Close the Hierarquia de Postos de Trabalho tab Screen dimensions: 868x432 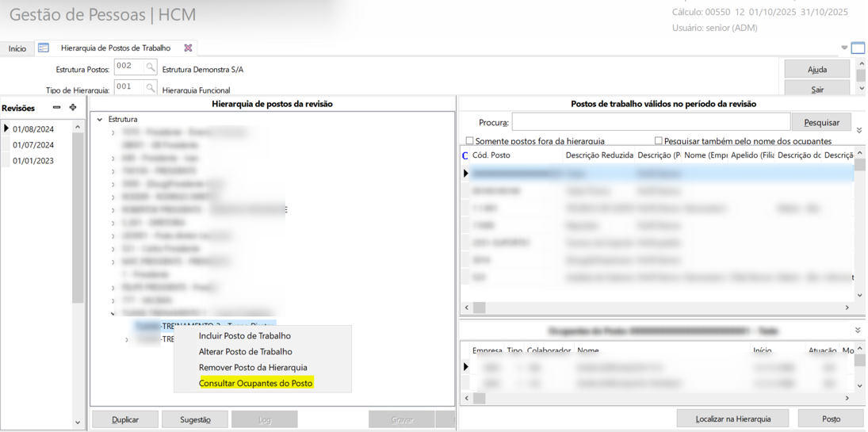[x=188, y=48]
